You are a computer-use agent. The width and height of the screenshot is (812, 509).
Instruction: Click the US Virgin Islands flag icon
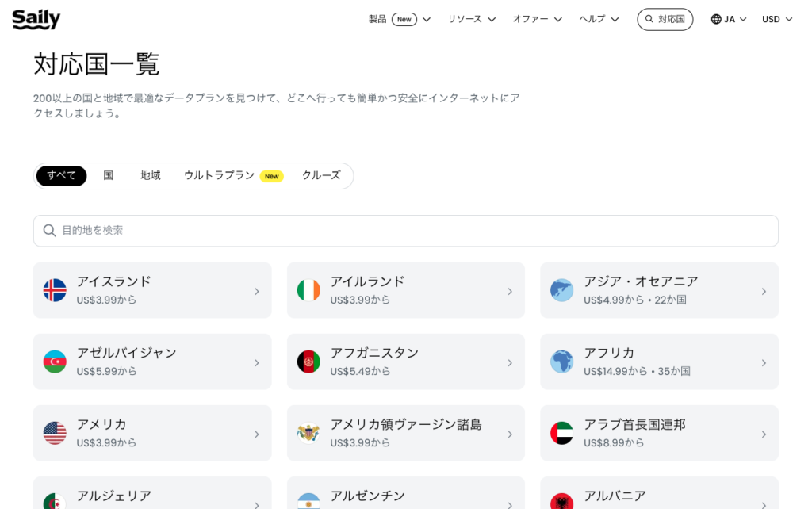[x=308, y=434]
